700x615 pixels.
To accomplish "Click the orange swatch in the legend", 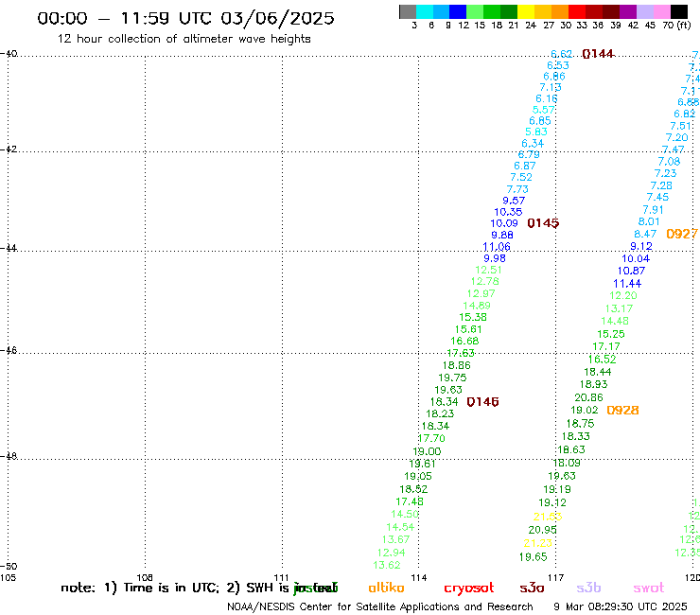I will [x=560, y=11].
